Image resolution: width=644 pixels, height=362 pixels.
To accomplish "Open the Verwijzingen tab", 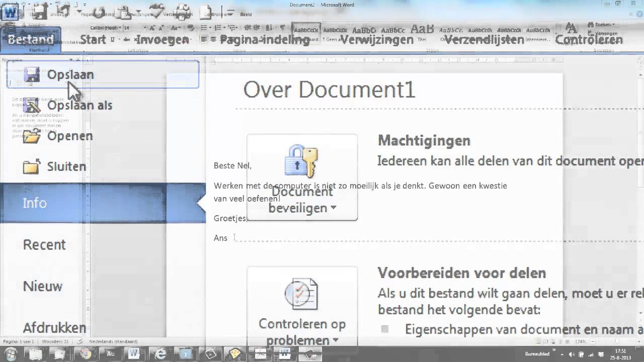I will [377, 40].
